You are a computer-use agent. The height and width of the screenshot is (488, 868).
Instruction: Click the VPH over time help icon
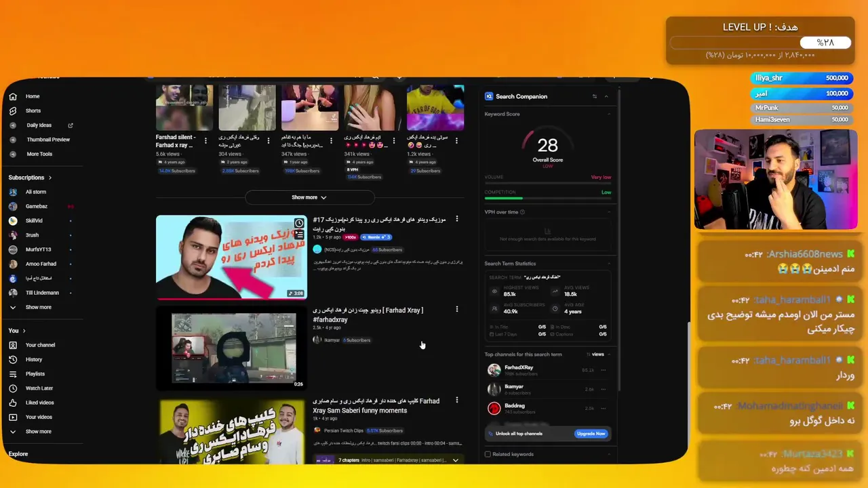522,212
